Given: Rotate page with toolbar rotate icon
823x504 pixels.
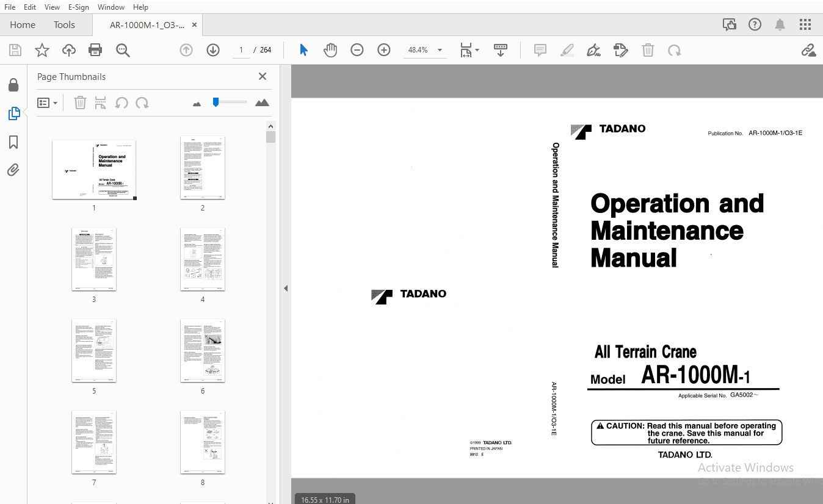Looking at the screenshot, I should coord(675,50).
